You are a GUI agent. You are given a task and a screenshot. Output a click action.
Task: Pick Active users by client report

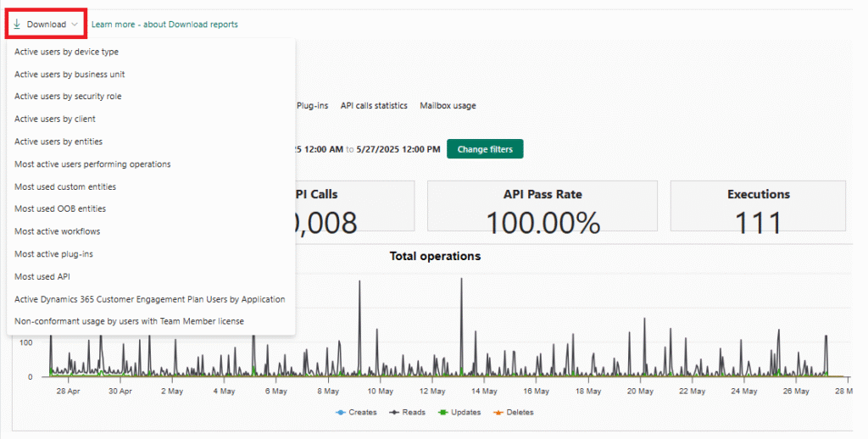[55, 119]
